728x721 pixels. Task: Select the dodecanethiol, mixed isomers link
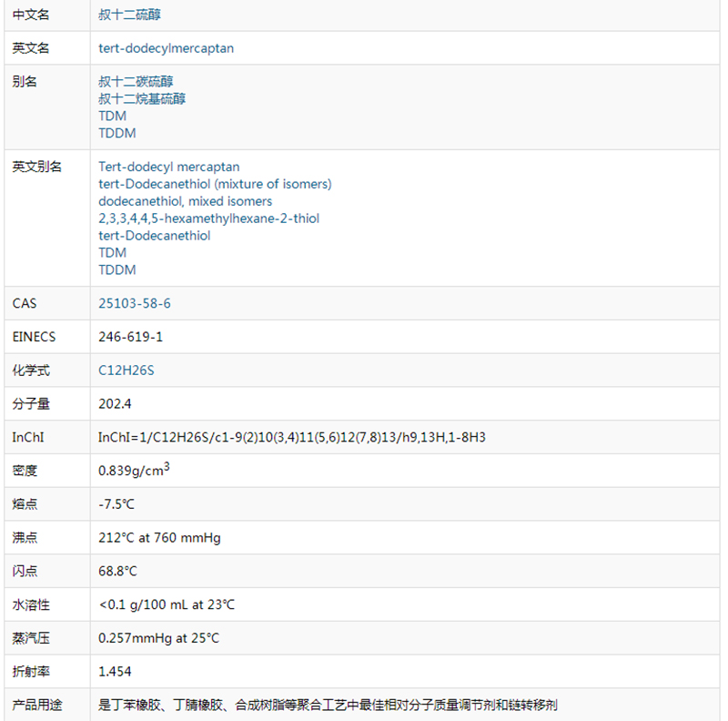[x=187, y=201]
